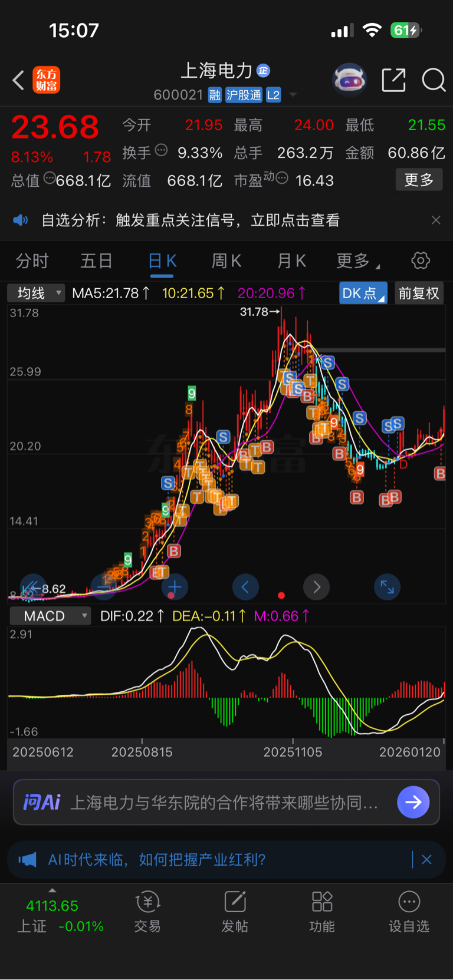Expand stock title dropdown arrow

(x=293, y=95)
